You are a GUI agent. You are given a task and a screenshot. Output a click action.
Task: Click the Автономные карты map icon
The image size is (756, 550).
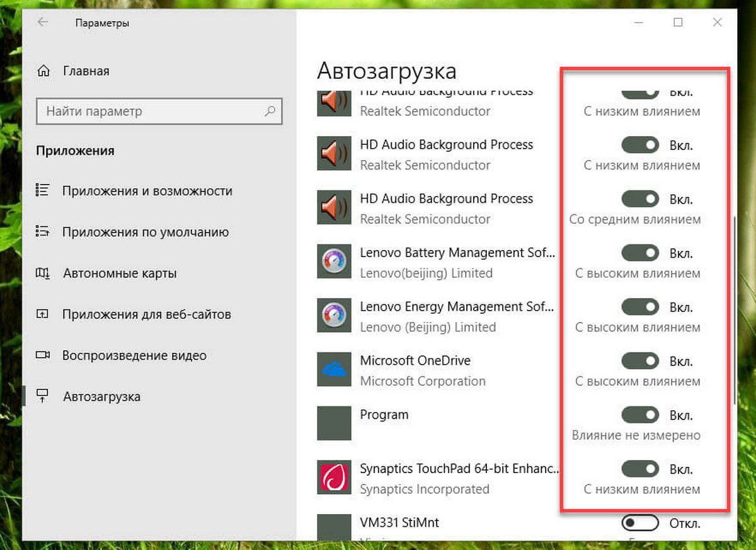43,273
